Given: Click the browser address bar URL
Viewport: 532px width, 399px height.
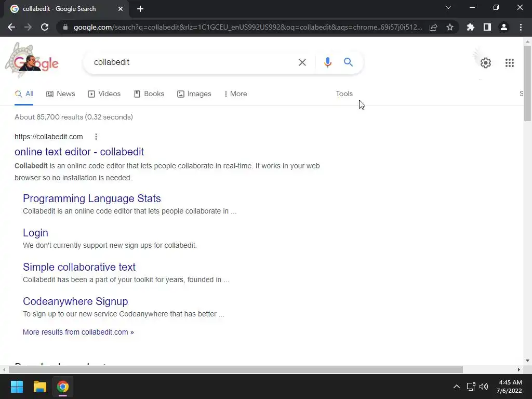Looking at the screenshot, I should click(x=248, y=27).
